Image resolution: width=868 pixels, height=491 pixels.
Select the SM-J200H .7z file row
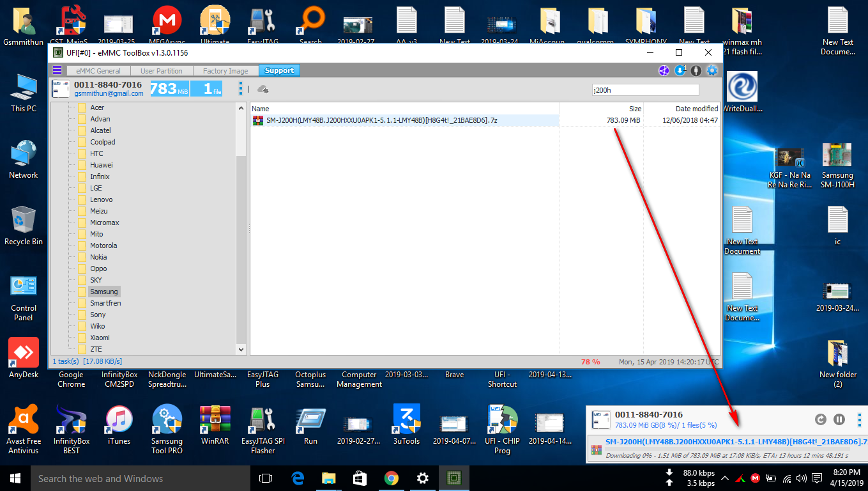click(485, 120)
